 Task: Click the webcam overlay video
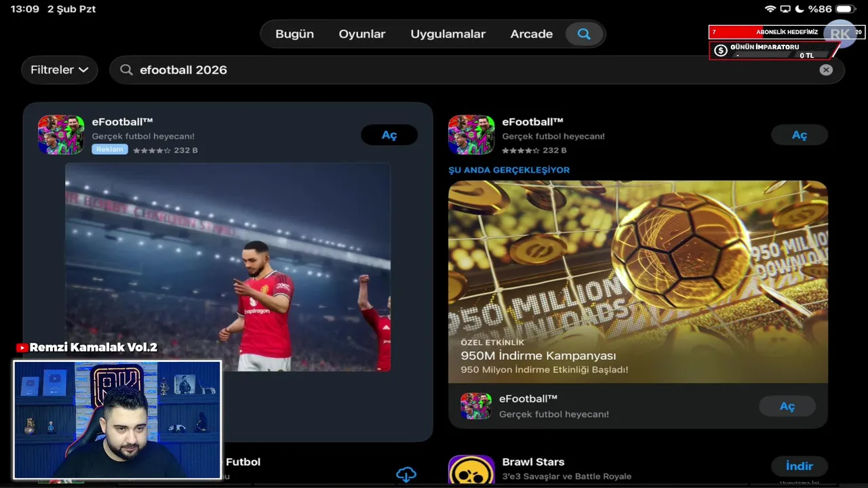(117, 420)
